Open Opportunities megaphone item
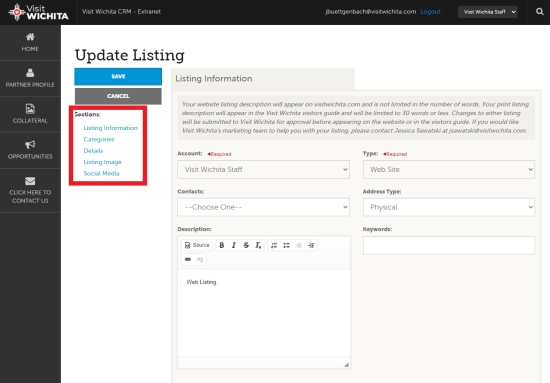 (x=30, y=150)
